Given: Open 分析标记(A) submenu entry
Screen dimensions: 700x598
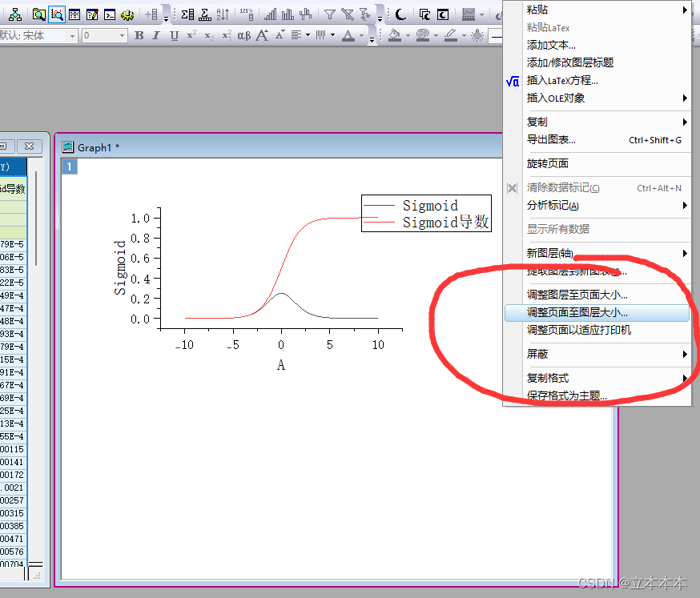Looking at the screenshot, I should [x=597, y=206].
